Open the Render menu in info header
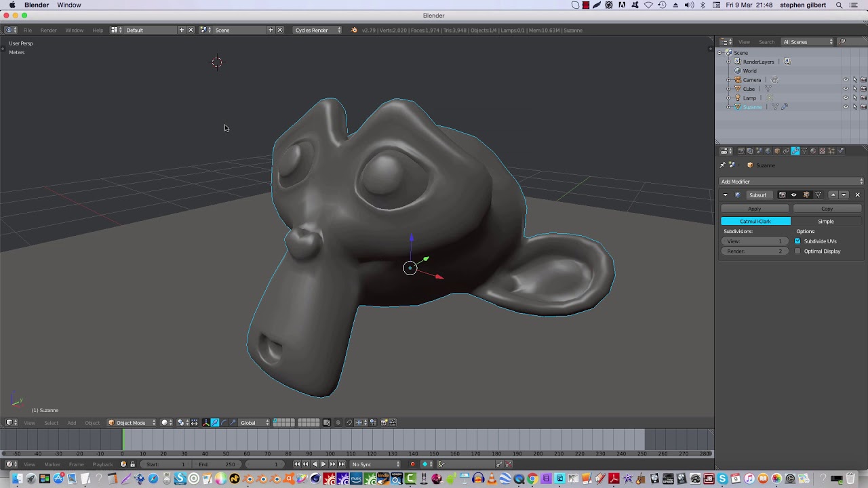 (x=48, y=30)
